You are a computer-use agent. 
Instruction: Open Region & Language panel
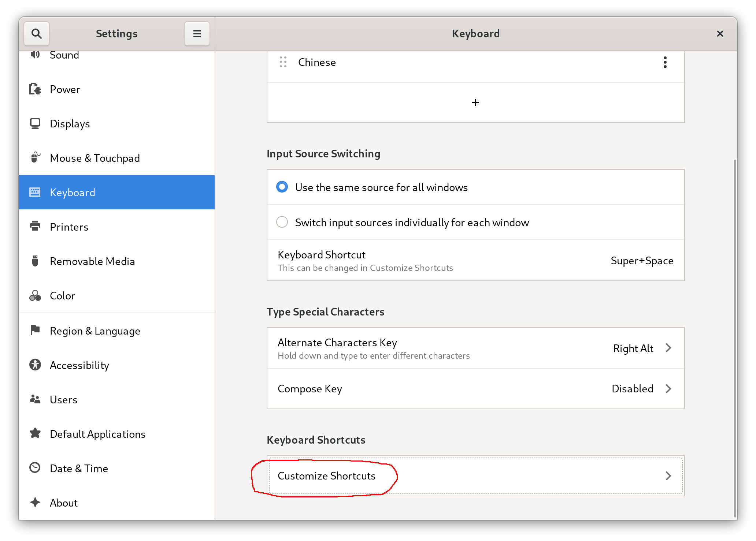[x=94, y=331]
